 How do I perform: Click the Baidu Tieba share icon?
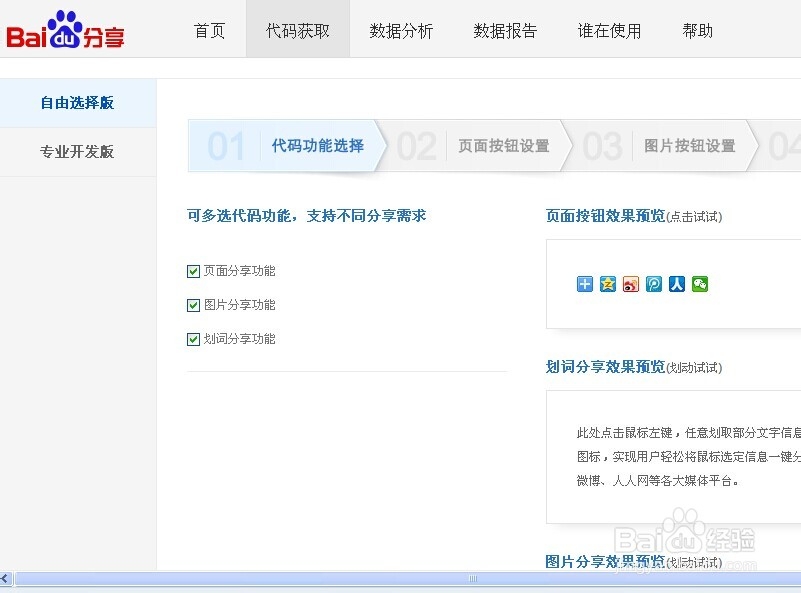654,284
